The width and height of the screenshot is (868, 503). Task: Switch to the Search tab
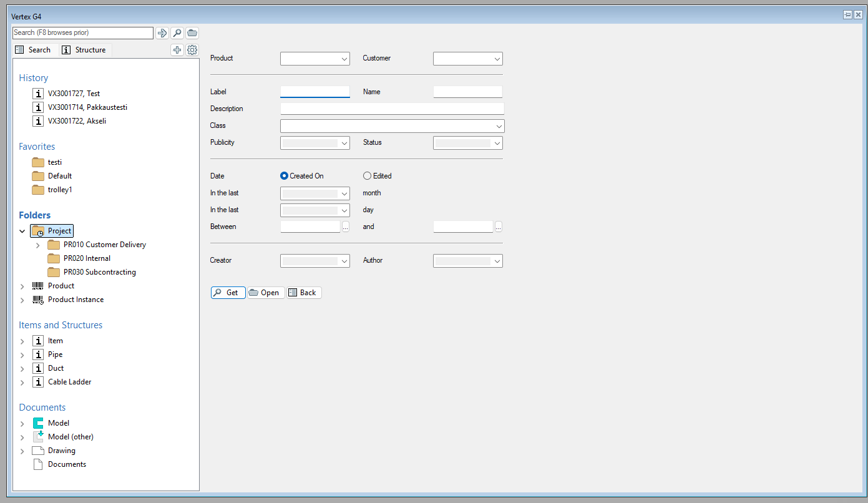[34, 50]
